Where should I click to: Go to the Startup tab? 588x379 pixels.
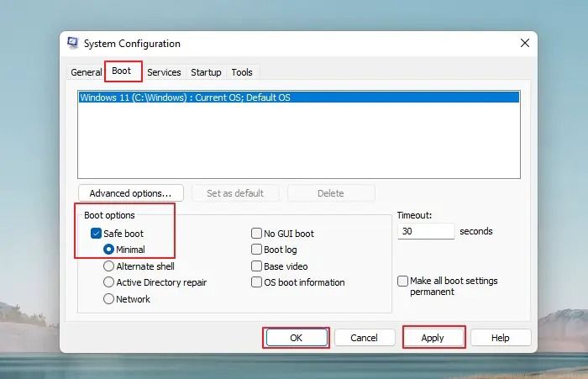pos(206,72)
